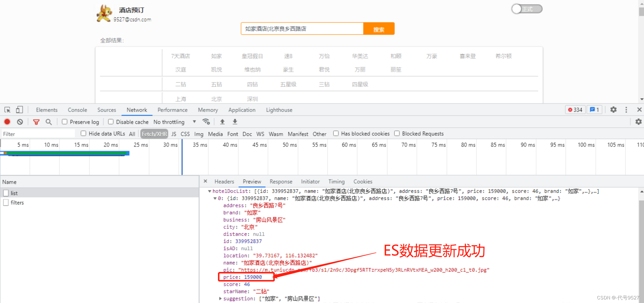Focus the network Filter text box
644x303 pixels.
click(x=38, y=134)
